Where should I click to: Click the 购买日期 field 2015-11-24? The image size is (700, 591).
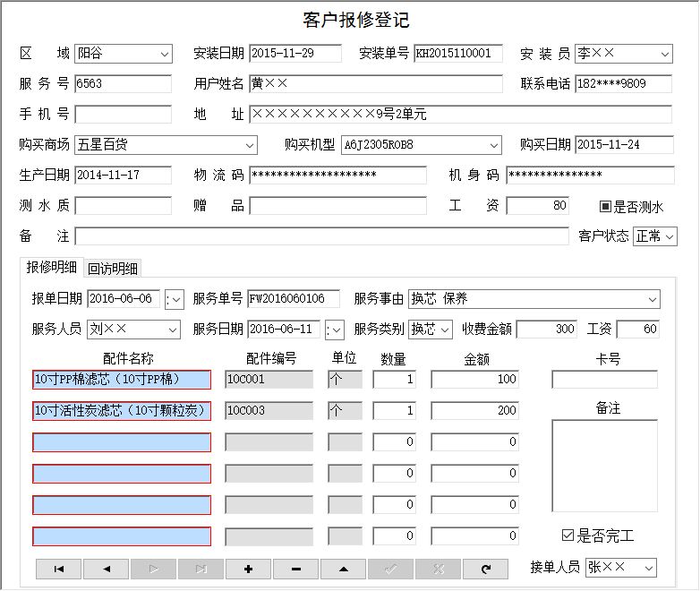coord(624,144)
